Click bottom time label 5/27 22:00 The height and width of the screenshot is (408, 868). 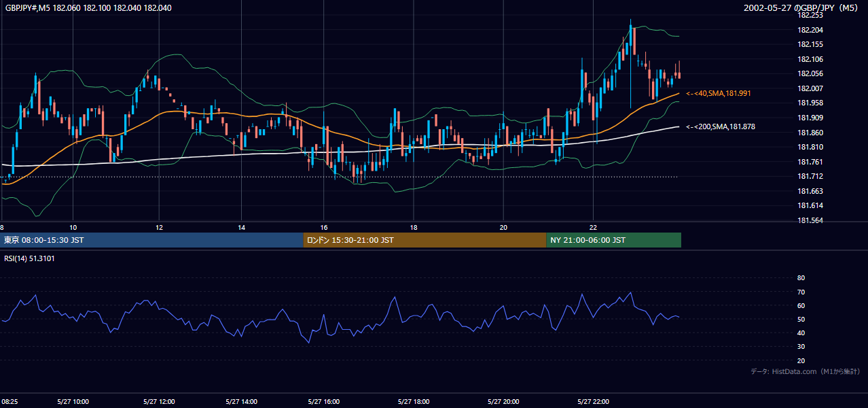point(593,401)
